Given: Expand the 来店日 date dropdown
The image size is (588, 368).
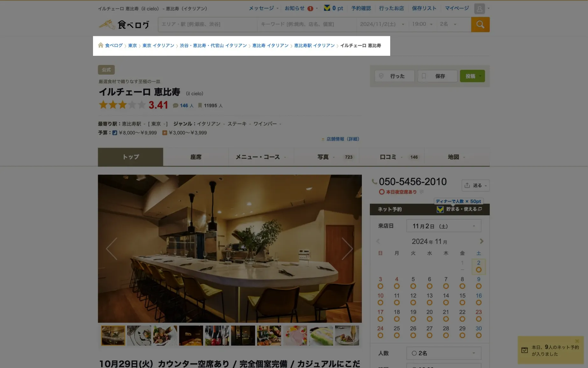Looking at the screenshot, I should [443, 226].
